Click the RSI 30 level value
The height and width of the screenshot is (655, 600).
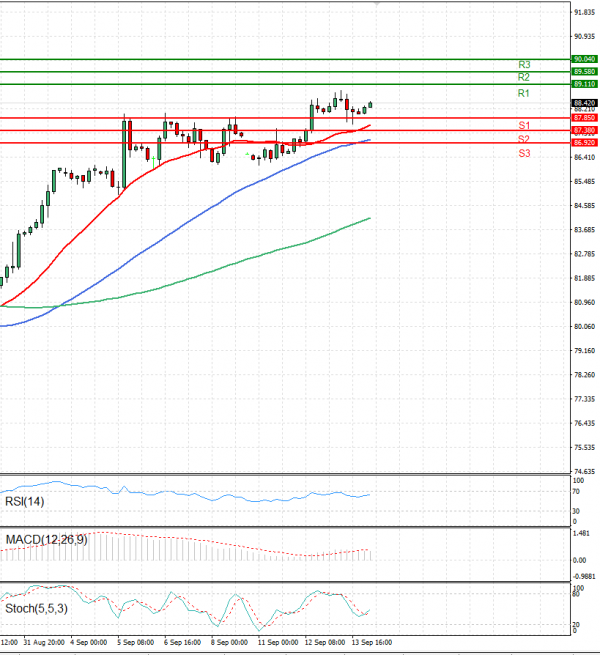576,511
